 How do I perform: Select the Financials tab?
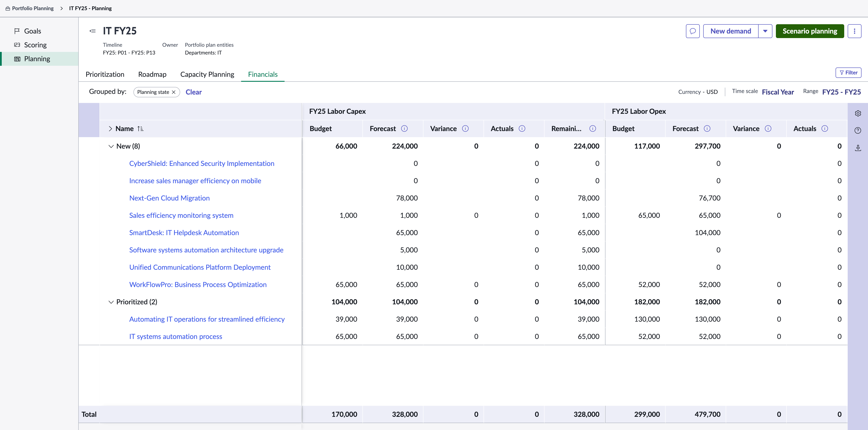point(263,74)
